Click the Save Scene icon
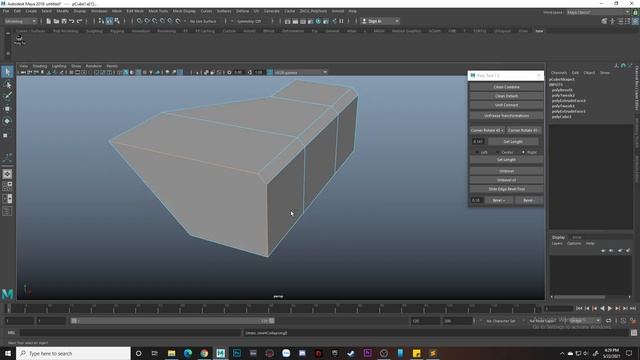The width and height of the screenshot is (640, 360). click(x=64, y=21)
